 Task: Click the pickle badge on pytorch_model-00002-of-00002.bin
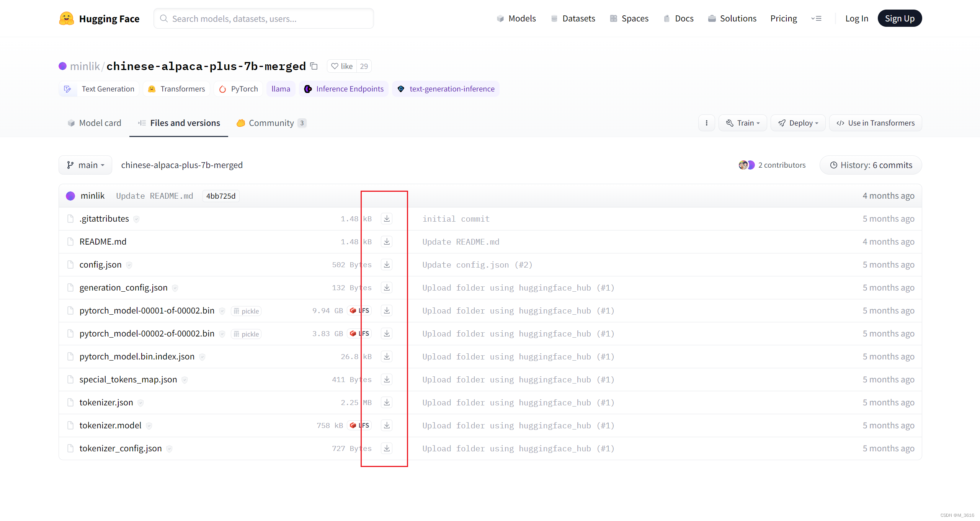click(x=246, y=334)
